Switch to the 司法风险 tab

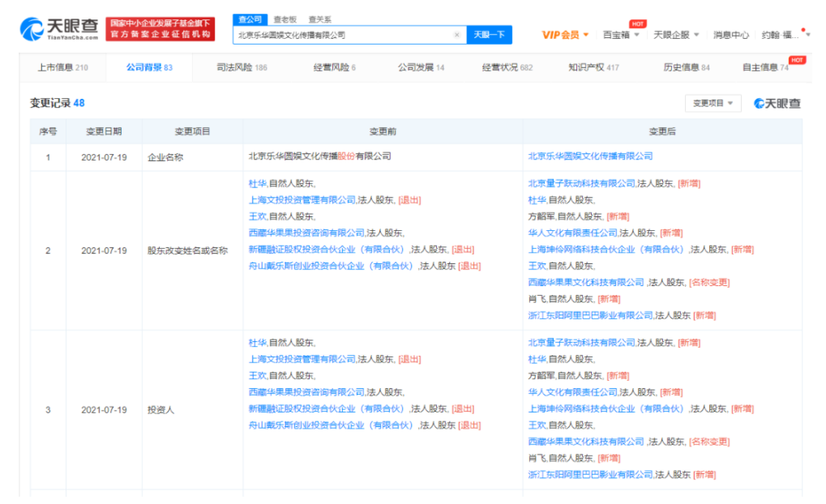coord(242,67)
